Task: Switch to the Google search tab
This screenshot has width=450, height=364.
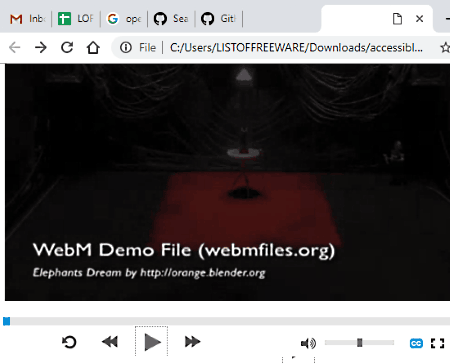Action: (124, 19)
